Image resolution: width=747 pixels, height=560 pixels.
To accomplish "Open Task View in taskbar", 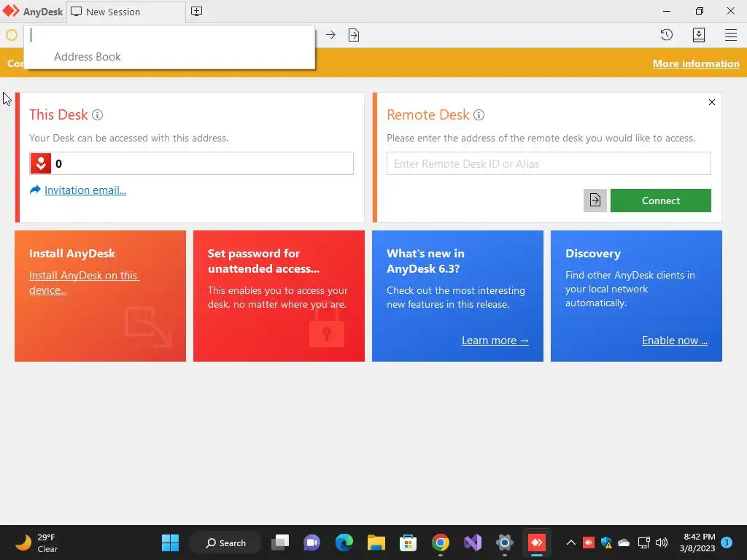I will 280,542.
